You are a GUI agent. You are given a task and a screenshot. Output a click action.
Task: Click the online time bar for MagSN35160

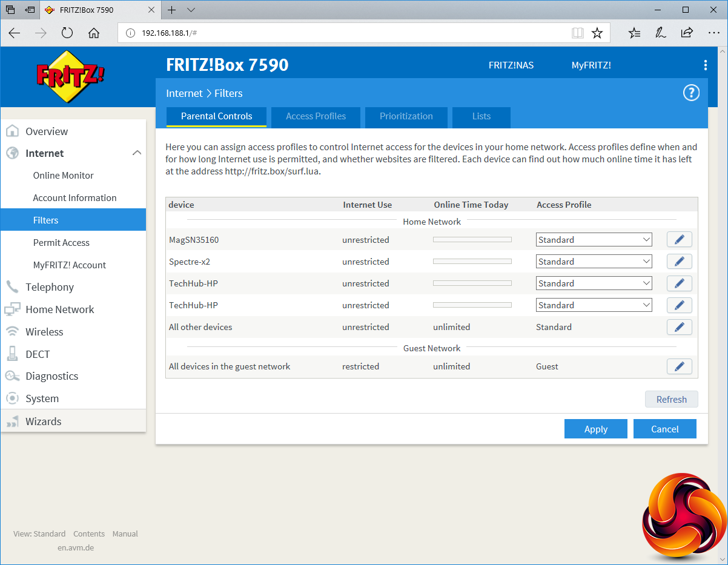472,240
